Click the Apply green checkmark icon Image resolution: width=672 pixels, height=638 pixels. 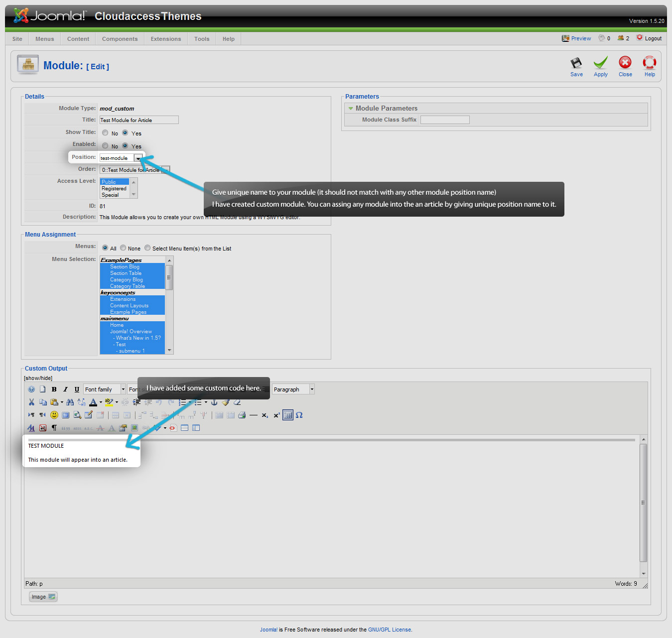click(601, 63)
